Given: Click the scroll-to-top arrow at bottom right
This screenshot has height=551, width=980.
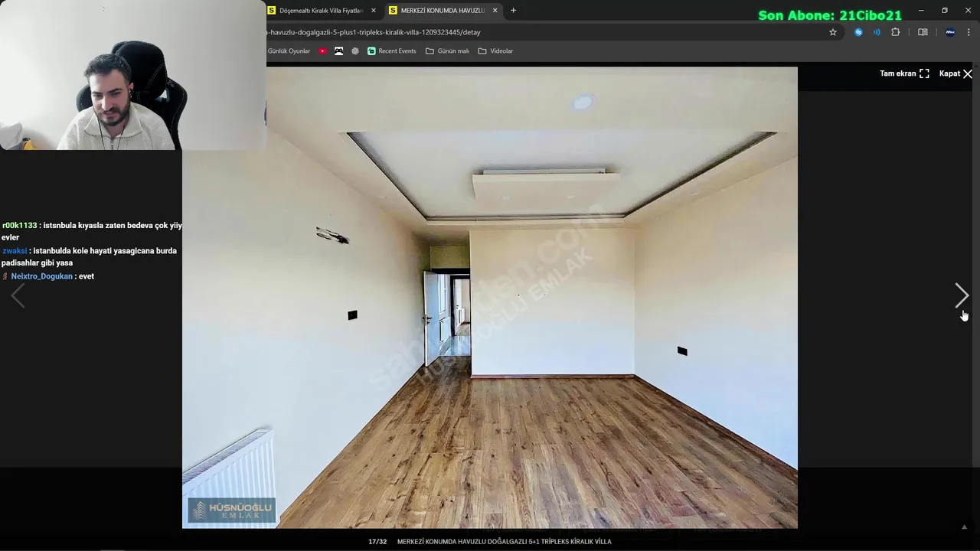Looking at the screenshot, I should pos(964,527).
